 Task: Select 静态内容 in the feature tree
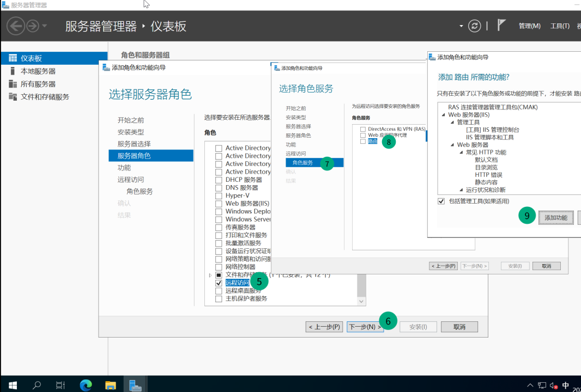pos(486,182)
